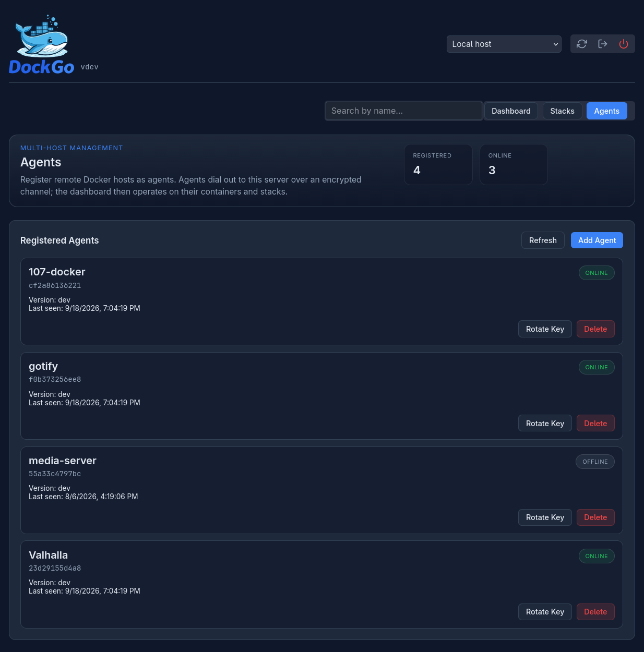The height and width of the screenshot is (652, 644).
Task: Open the Local host dropdown
Action: point(504,44)
